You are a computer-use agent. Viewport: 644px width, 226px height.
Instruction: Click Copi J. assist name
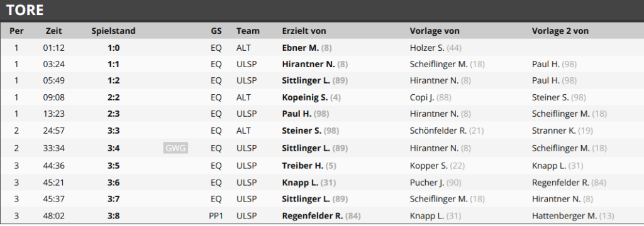[422, 97]
